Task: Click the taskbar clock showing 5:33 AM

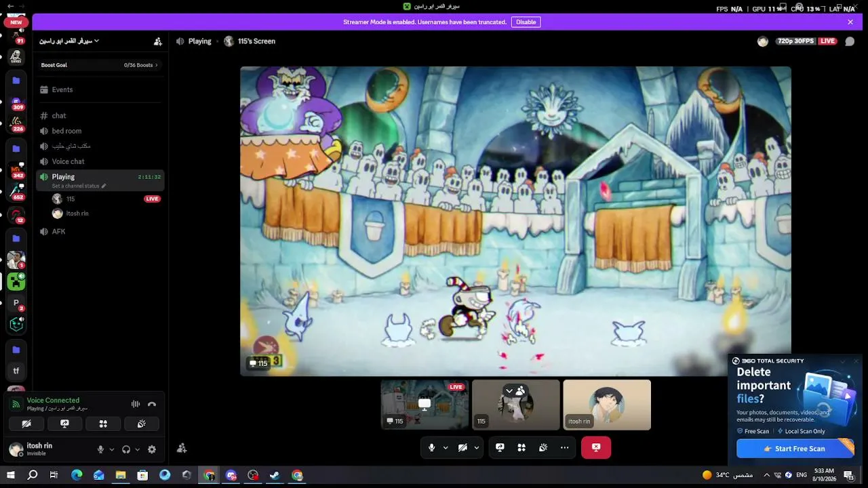Action: point(824,475)
